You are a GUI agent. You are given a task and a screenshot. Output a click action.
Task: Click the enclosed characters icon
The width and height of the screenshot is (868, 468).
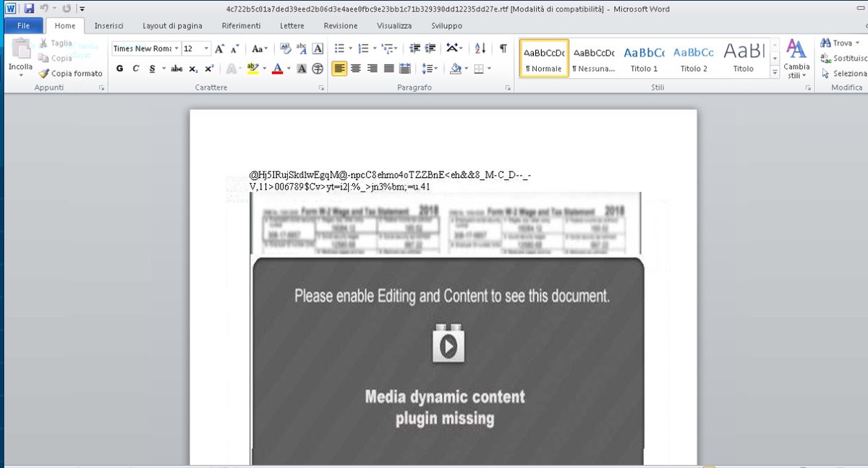click(x=317, y=69)
